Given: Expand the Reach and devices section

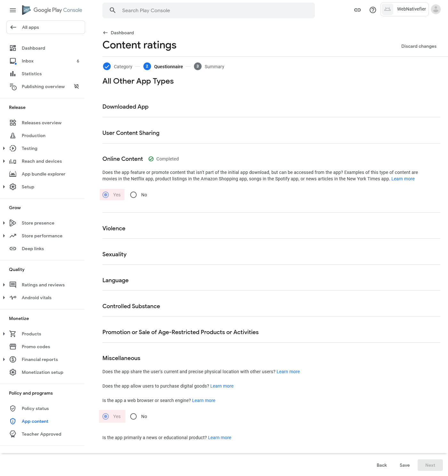Looking at the screenshot, I should pyautogui.click(x=4, y=161).
